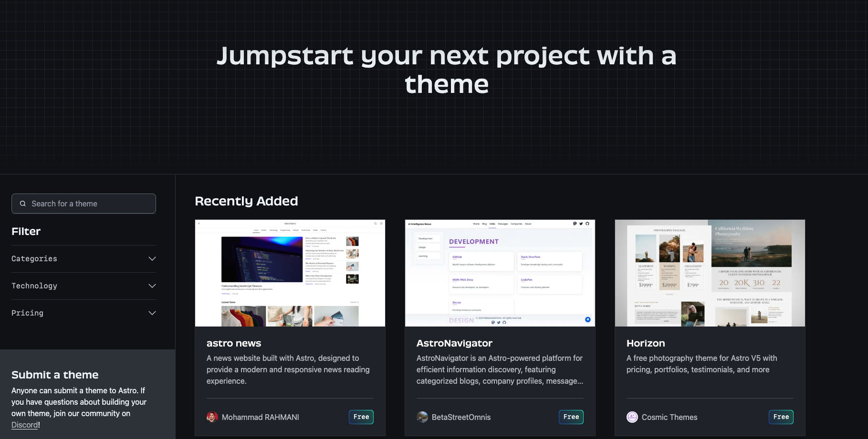Screen dimensions: 868x439
Task: Open the Horizon theme title
Action: [x=646, y=343]
